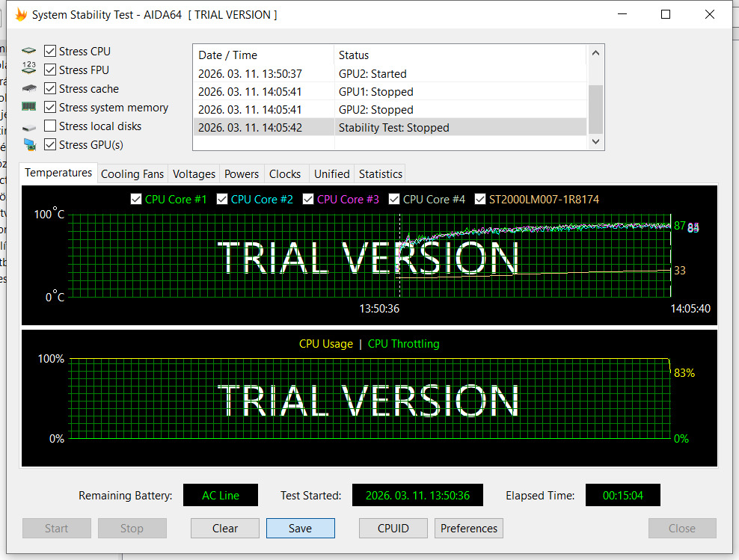Click the 83% CPU usage value
739x560 pixels.
tap(684, 373)
